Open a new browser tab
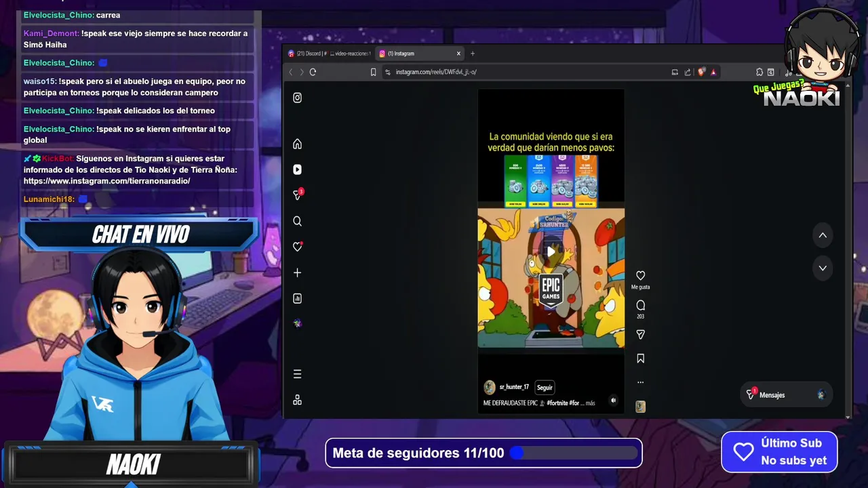Screen dimensions: 868x488 [473, 54]
